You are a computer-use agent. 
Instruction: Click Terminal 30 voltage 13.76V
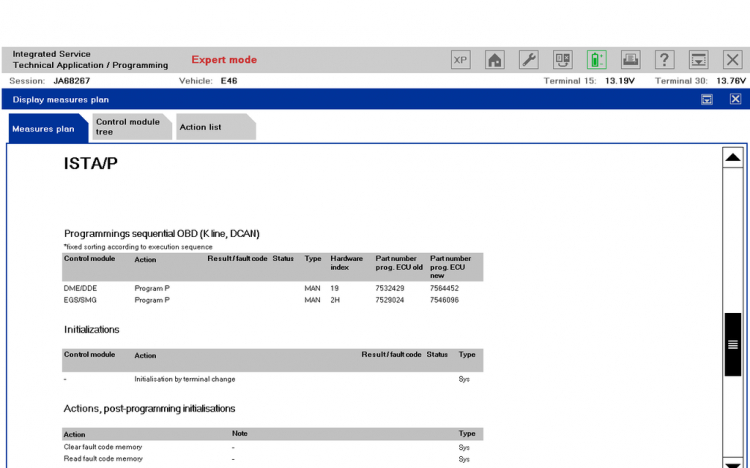pos(731,81)
